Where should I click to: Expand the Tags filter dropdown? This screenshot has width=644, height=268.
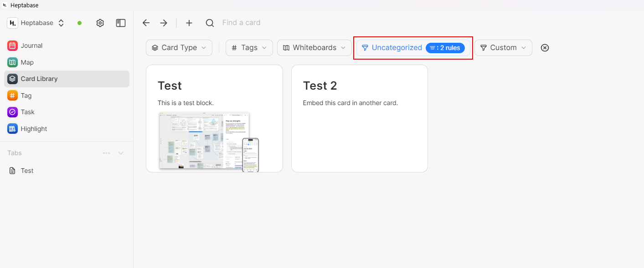[249, 48]
